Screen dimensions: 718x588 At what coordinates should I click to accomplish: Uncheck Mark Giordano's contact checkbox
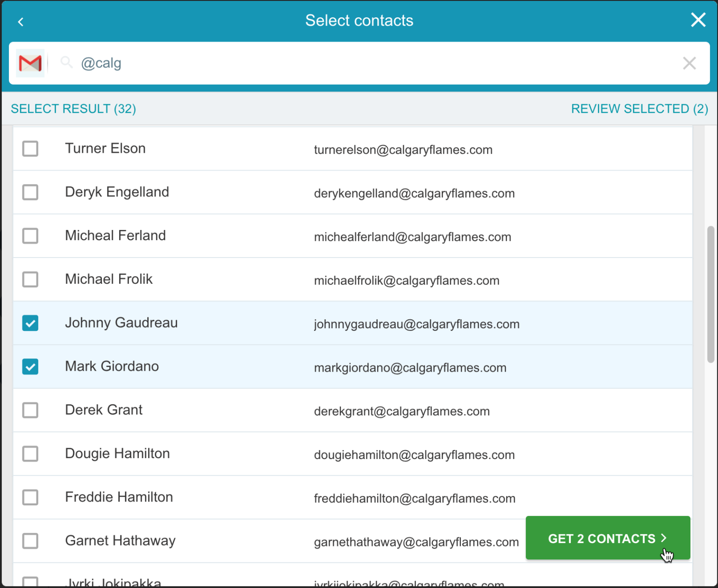click(30, 366)
